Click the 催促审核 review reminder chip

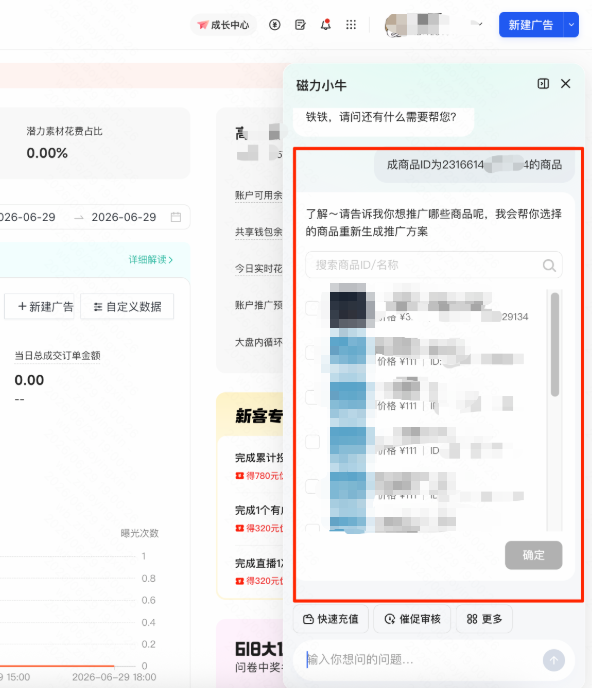click(x=412, y=619)
